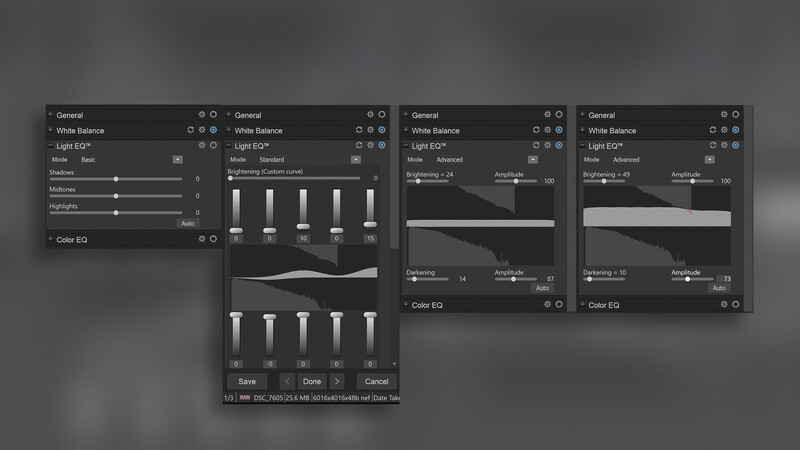Click Brightening = 24 slider handle
This screenshot has height=450, width=800.
point(418,181)
